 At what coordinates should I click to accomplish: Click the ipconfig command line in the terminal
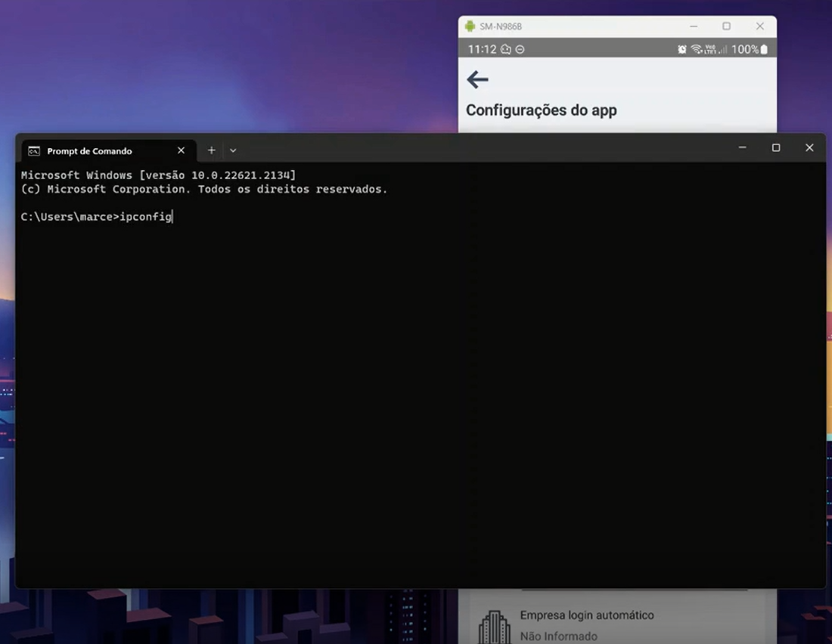click(x=97, y=216)
